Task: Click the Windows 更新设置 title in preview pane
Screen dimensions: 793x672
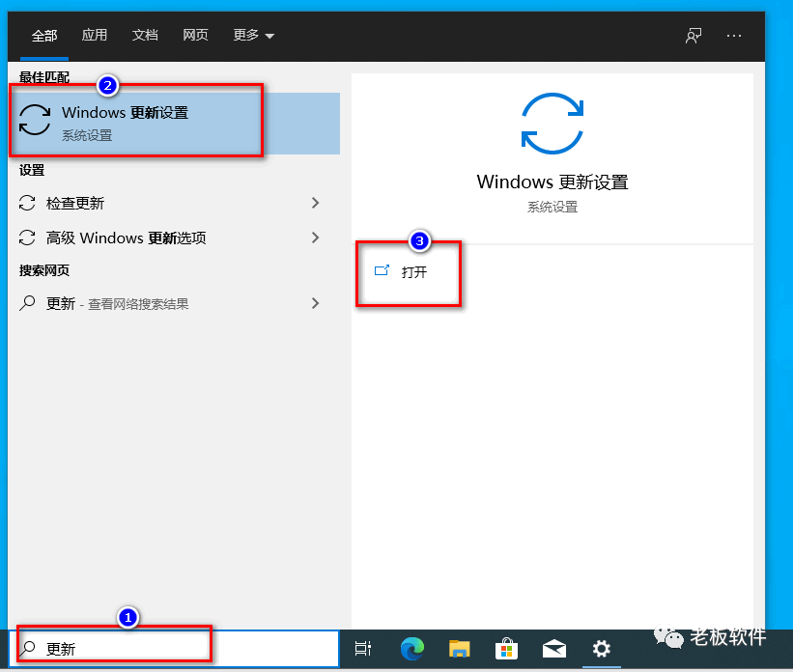Action: (552, 182)
